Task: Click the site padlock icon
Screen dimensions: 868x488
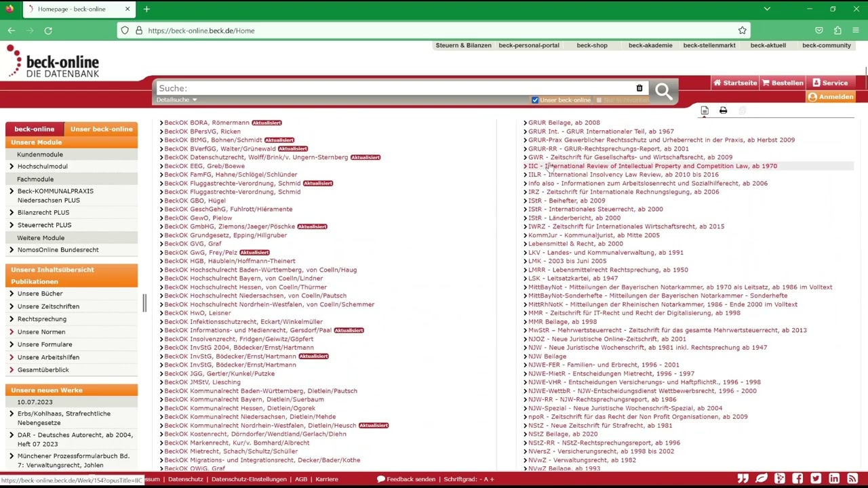Action: pos(138,30)
